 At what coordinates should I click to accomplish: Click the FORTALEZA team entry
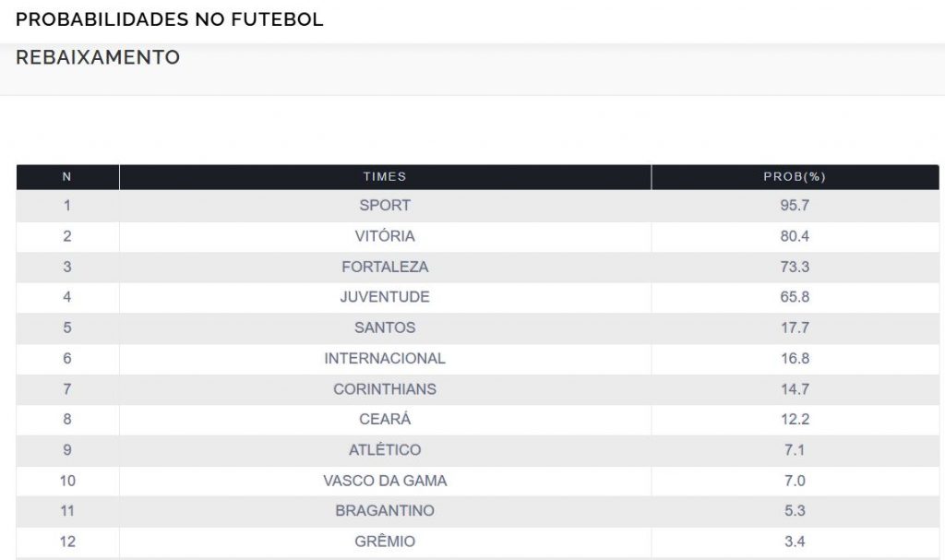385,267
